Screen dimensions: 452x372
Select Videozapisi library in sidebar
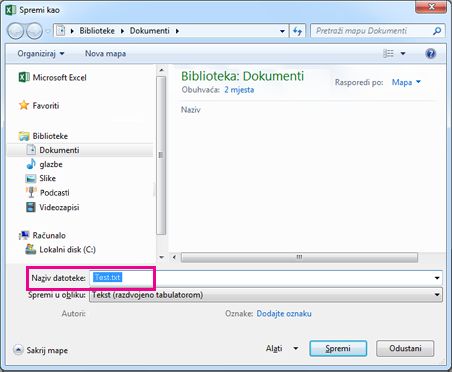pos(52,207)
